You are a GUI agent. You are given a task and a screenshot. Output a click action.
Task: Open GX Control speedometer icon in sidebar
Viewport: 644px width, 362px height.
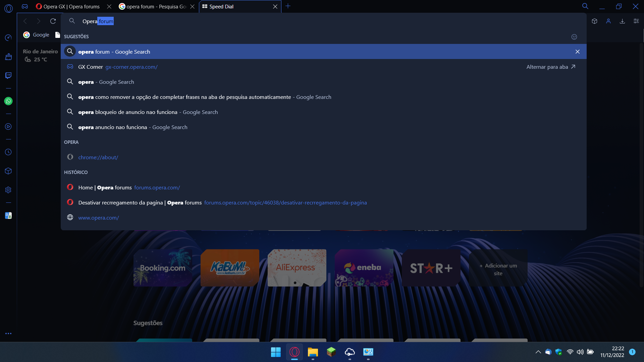[8, 38]
